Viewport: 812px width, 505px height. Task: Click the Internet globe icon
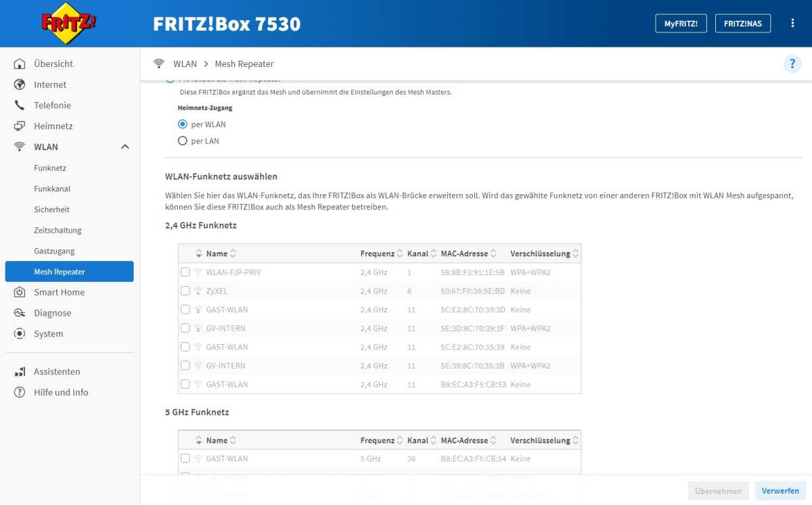click(20, 85)
